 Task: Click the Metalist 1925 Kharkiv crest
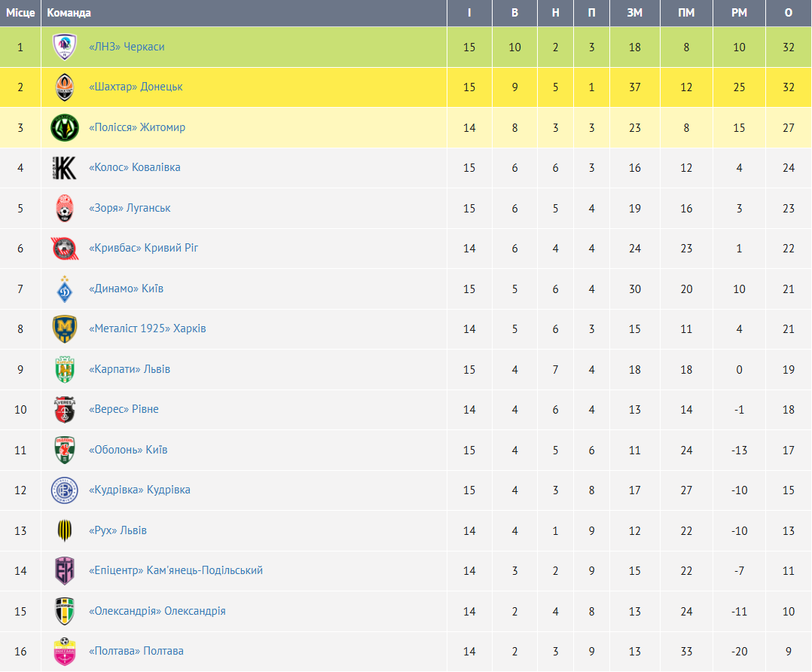[64, 329]
